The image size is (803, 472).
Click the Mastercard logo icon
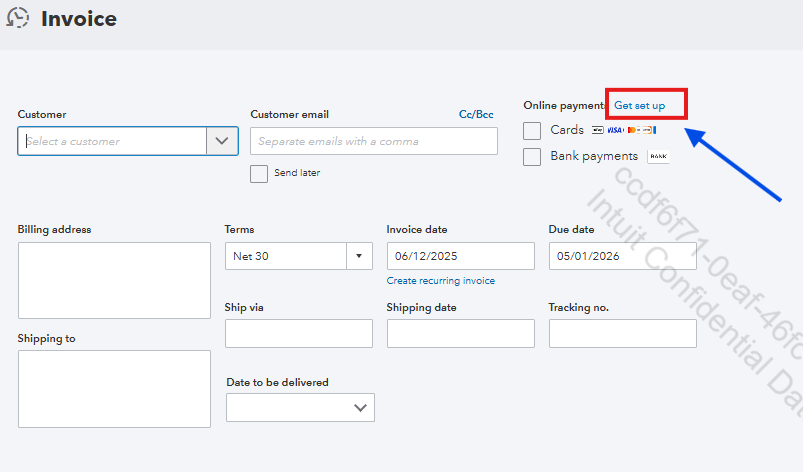(633, 130)
